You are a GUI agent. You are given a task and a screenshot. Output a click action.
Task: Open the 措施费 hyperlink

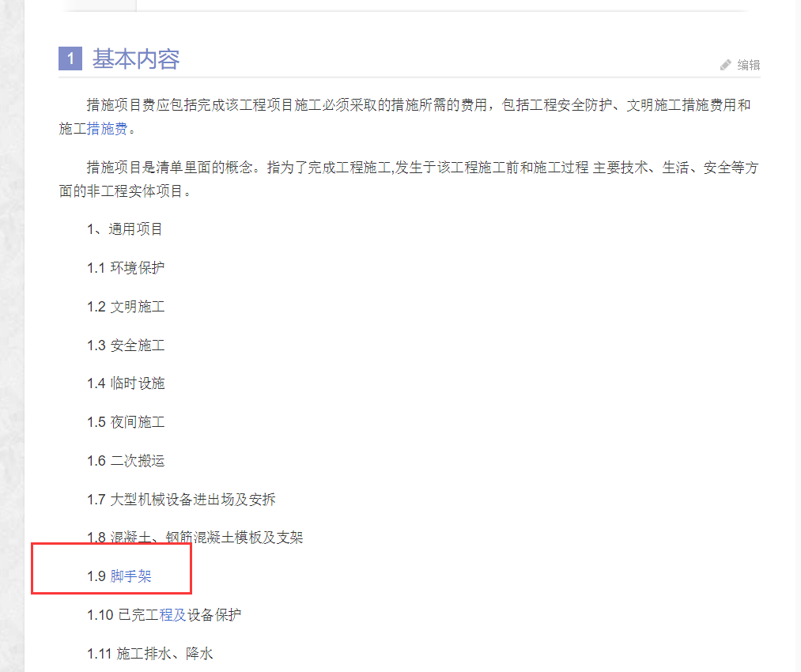tap(107, 129)
